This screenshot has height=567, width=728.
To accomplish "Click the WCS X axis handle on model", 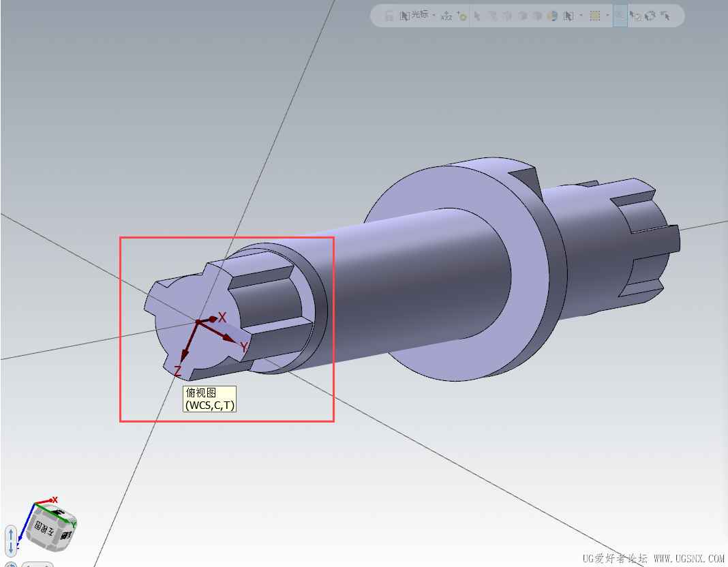I will pyautogui.click(x=213, y=319).
